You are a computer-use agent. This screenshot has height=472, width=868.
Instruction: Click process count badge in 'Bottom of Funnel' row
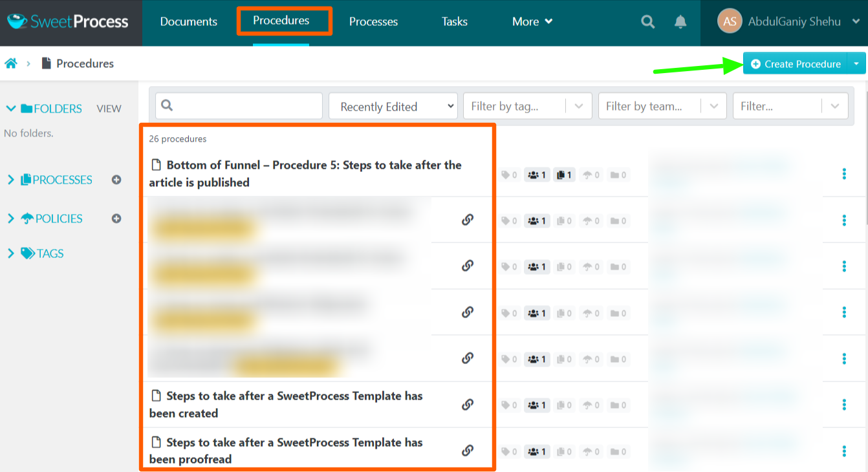tap(565, 175)
